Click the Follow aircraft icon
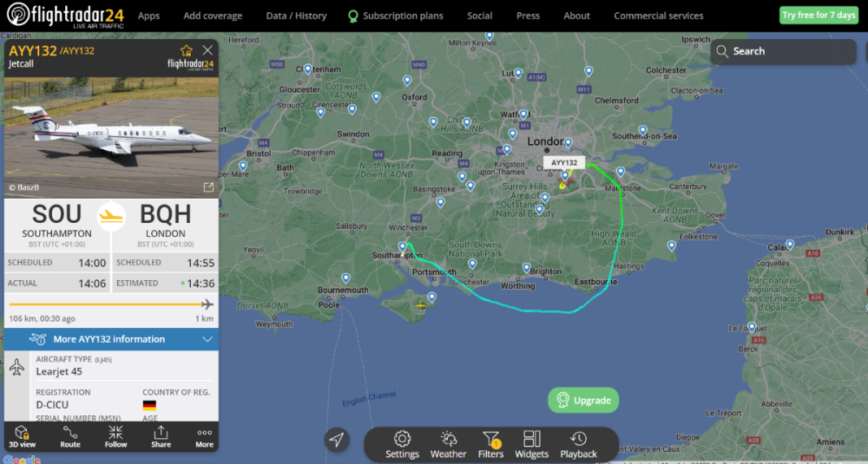Screen dimensions: 868x464 tap(115, 436)
